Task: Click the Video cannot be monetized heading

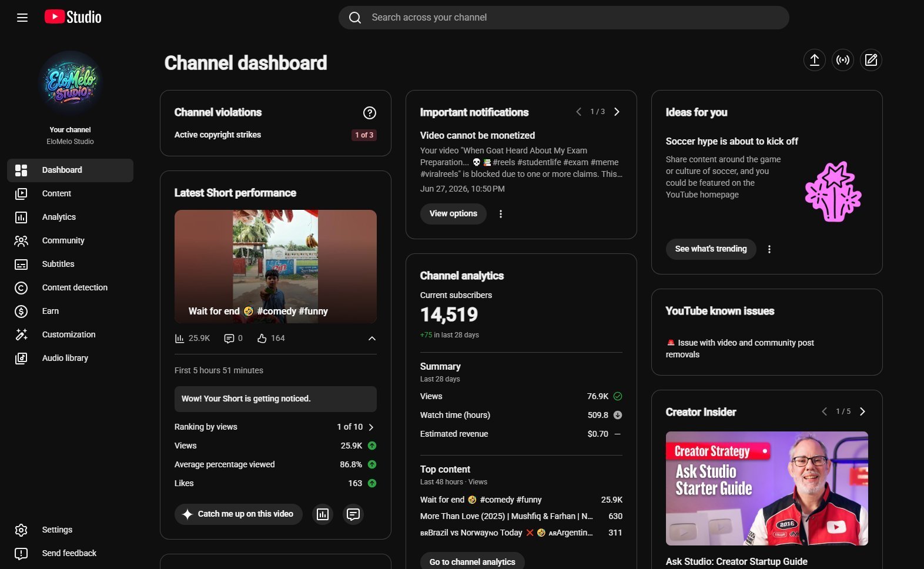Action: click(x=477, y=135)
